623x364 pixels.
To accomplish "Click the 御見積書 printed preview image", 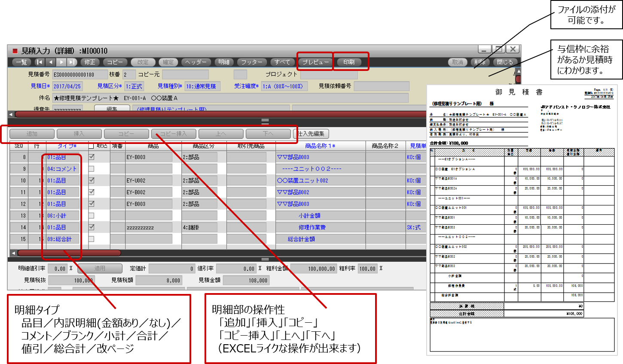I will tap(522, 220).
